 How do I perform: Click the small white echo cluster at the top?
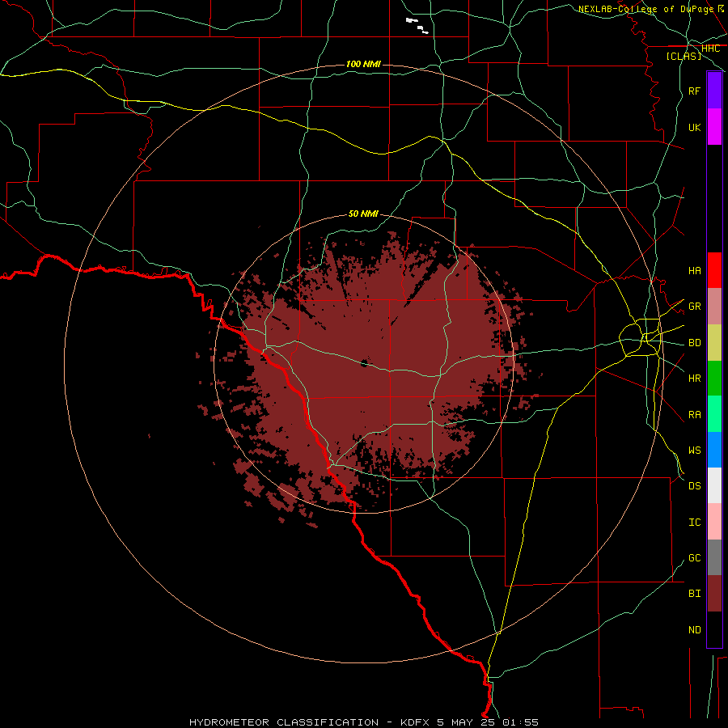pyautogui.click(x=417, y=26)
